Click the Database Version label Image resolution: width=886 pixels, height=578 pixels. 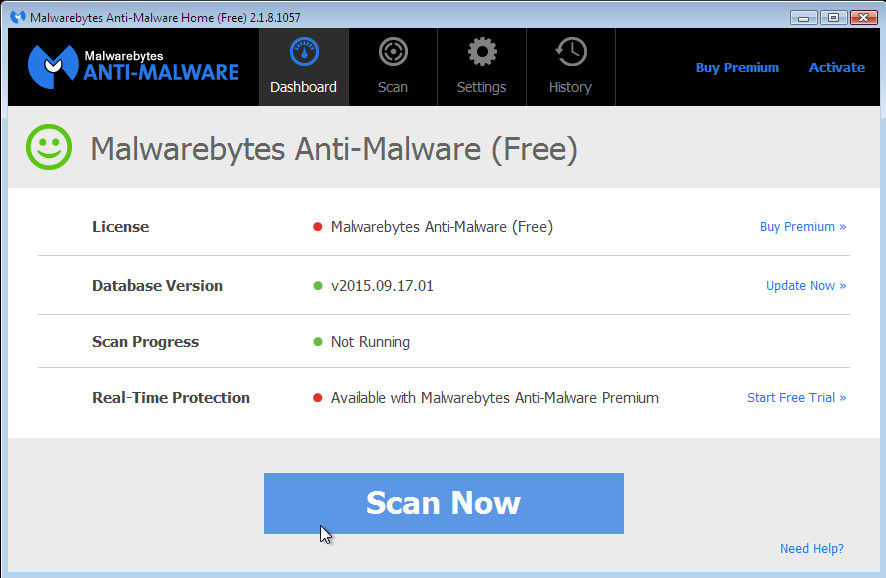coord(157,286)
